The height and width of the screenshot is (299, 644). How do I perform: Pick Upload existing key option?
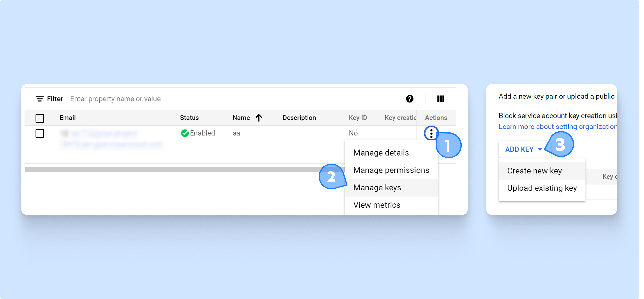(x=542, y=188)
